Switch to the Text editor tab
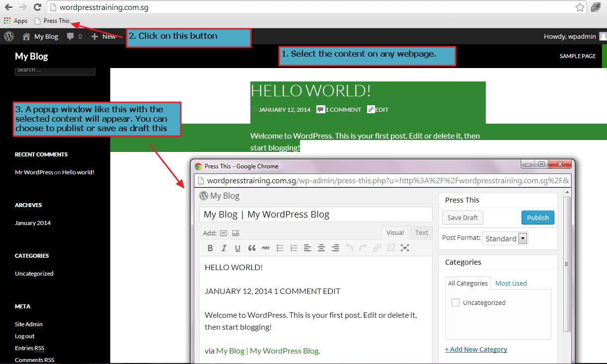 tap(422, 232)
